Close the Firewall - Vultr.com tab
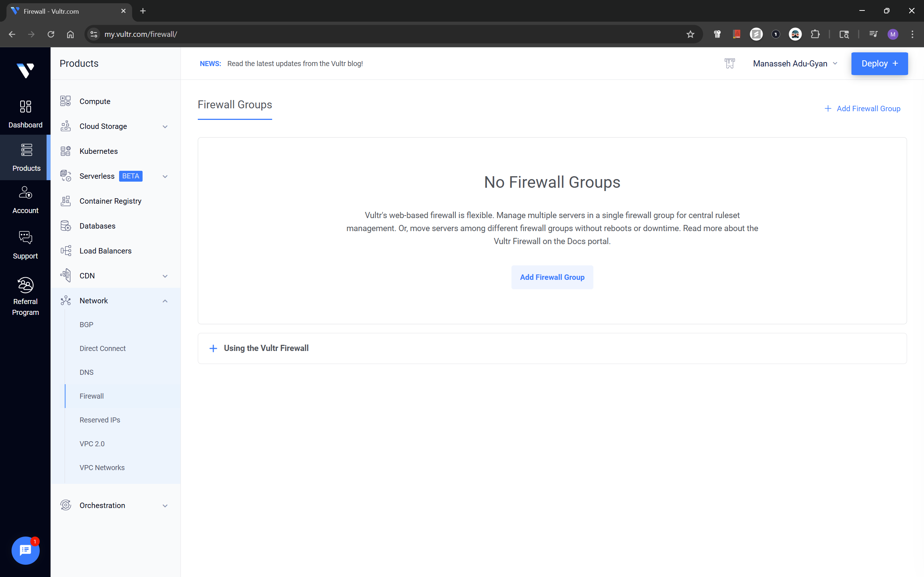 pyautogui.click(x=123, y=11)
